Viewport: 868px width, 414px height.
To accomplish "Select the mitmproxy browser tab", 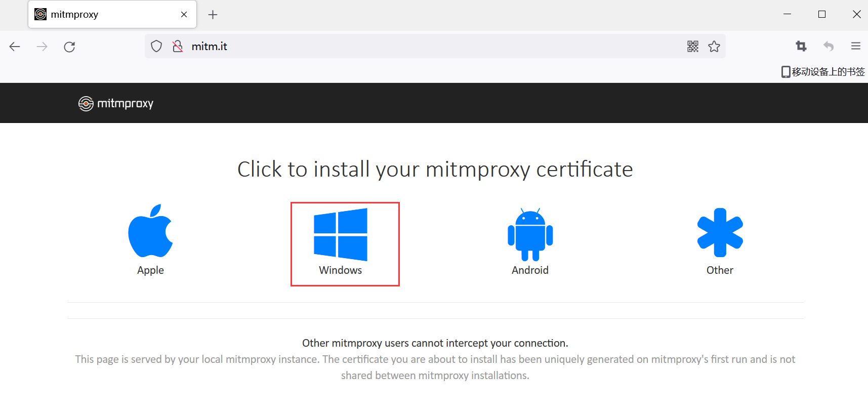I will pos(112,14).
